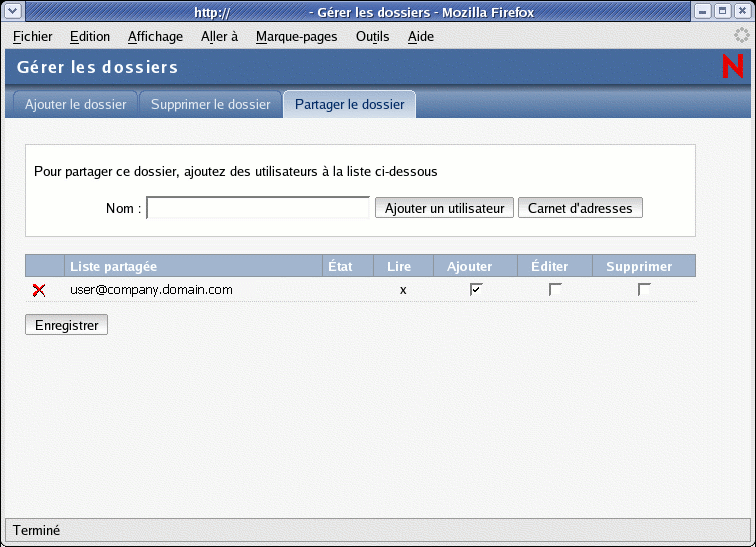Enable the Supprimer permission checkbox
This screenshot has width=756, height=547.
coord(644,289)
